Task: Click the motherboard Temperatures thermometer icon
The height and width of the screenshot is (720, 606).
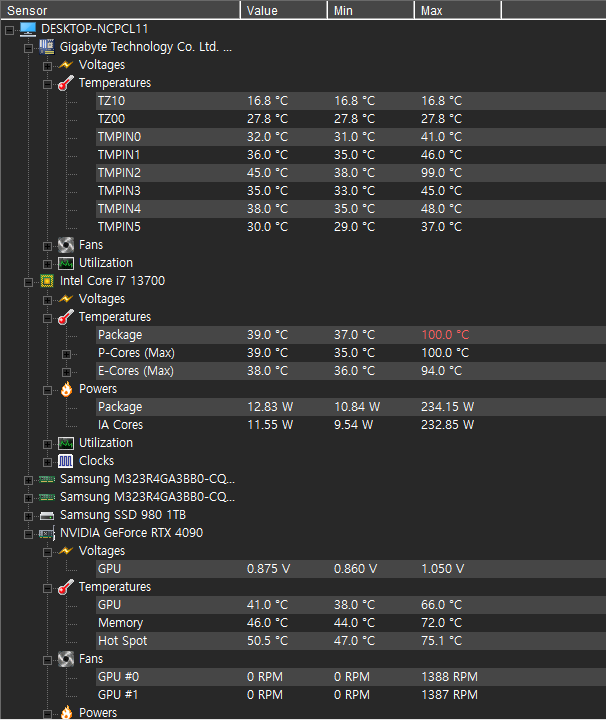Action: pos(66,83)
